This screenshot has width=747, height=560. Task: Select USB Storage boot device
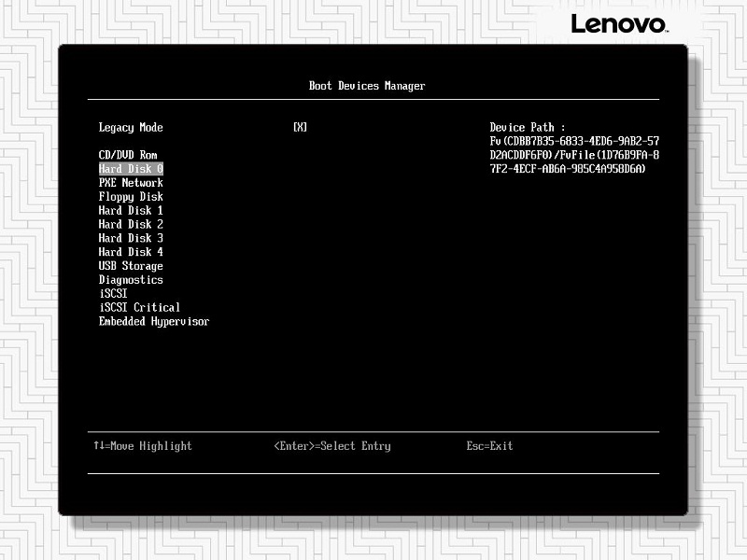coord(131,266)
